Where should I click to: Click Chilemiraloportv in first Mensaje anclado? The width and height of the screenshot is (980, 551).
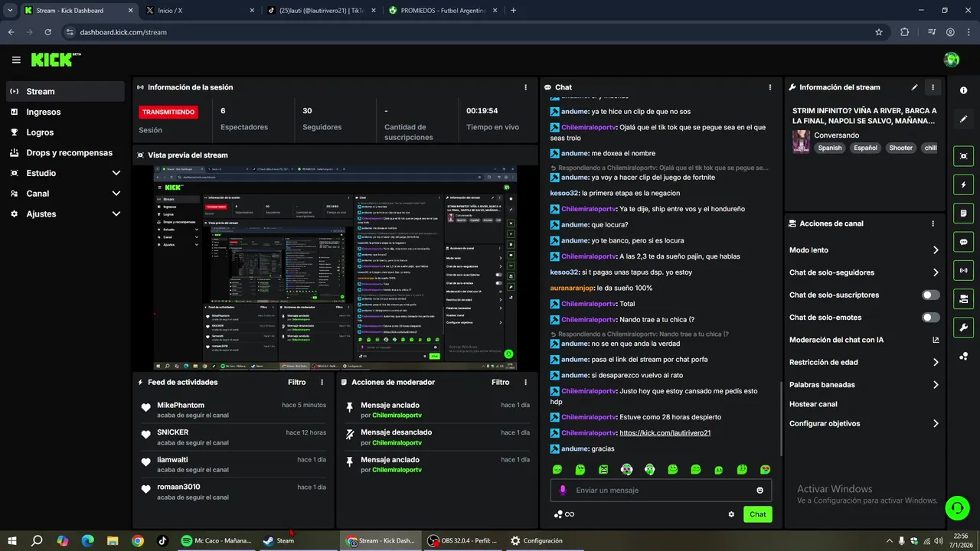point(397,415)
